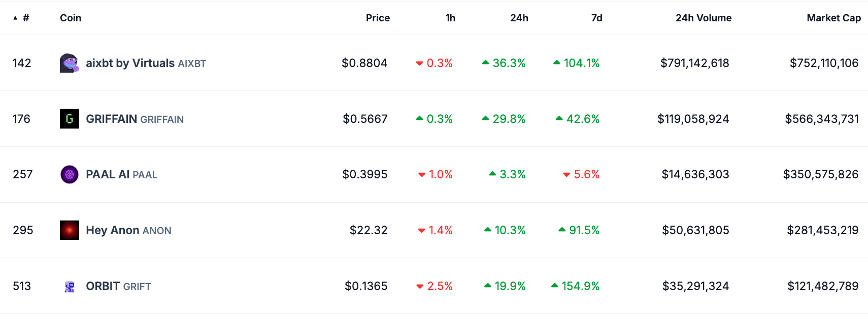Screen dimensions: 868x316
Task: Click the GRIFFAIN green G logo
Action: click(x=69, y=119)
